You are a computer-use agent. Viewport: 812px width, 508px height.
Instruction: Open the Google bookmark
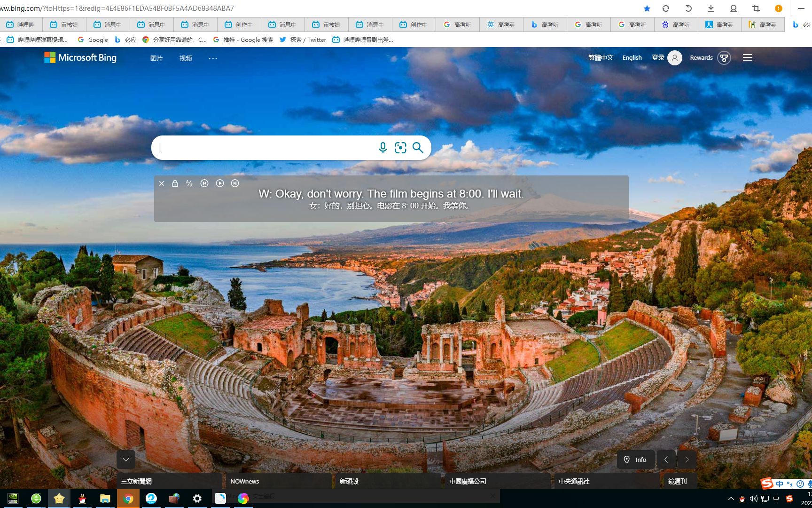[x=93, y=40]
